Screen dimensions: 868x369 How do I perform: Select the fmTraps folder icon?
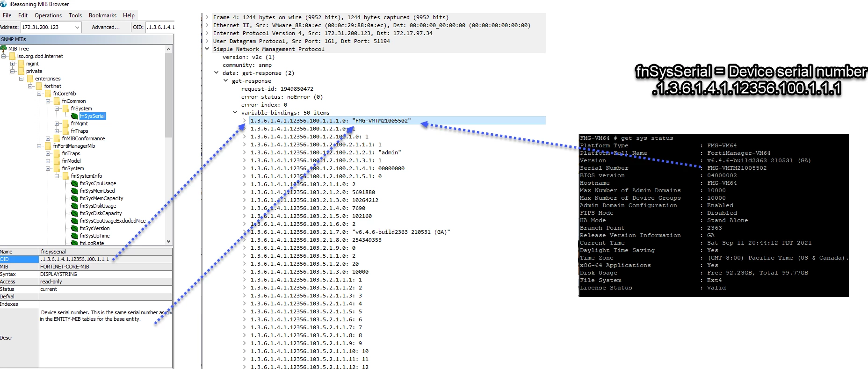(57, 153)
